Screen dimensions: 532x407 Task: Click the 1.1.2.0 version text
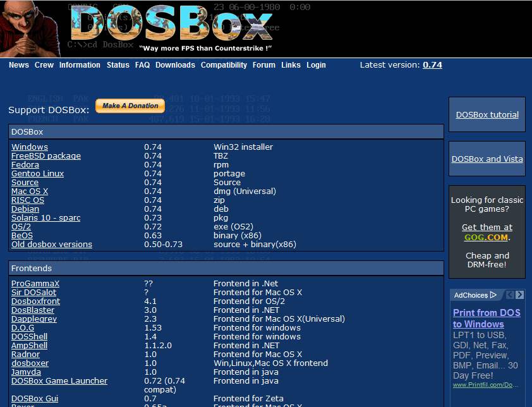click(x=158, y=345)
